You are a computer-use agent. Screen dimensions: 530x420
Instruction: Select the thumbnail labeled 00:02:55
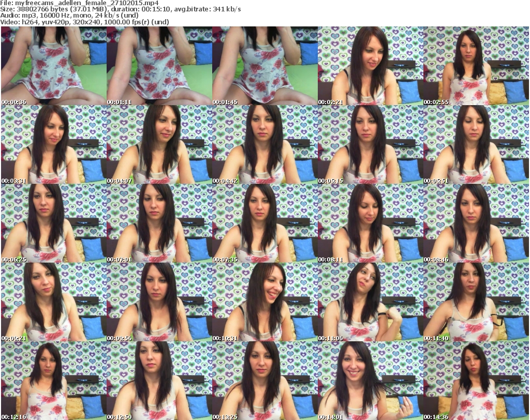[476, 66]
